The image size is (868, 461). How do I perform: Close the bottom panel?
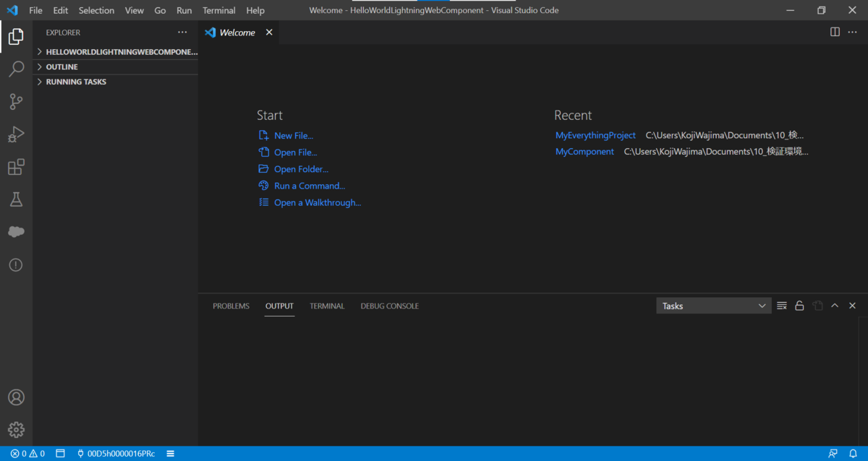pyautogui.click(x=852, y=306)
